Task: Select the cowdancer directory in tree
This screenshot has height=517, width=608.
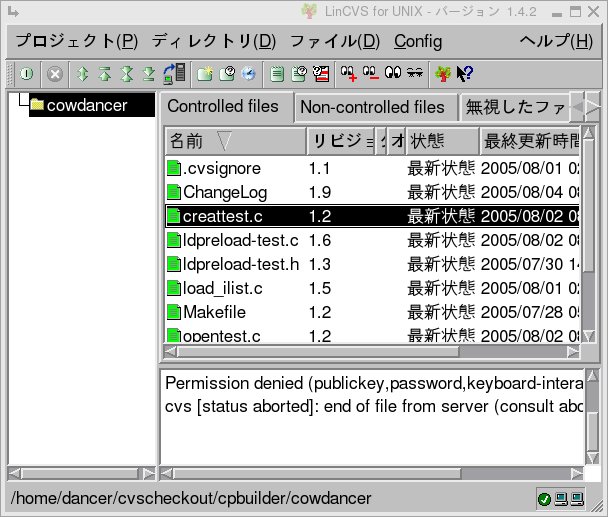Action: click(x=92, y=105)
